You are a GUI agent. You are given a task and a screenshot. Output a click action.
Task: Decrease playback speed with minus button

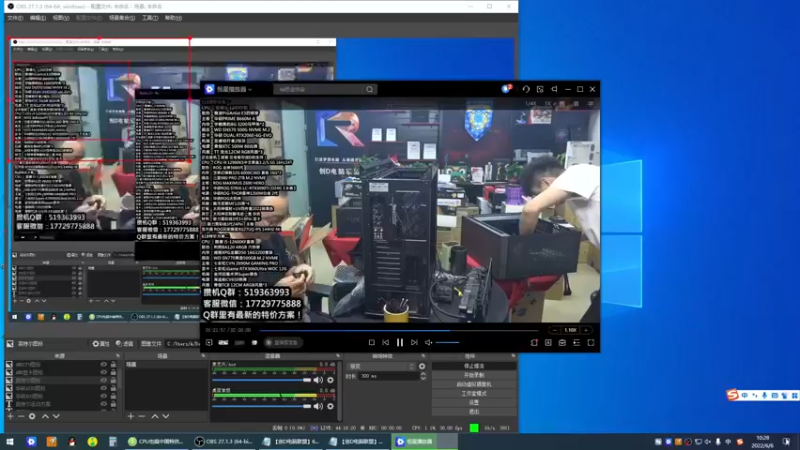[555, 330]
